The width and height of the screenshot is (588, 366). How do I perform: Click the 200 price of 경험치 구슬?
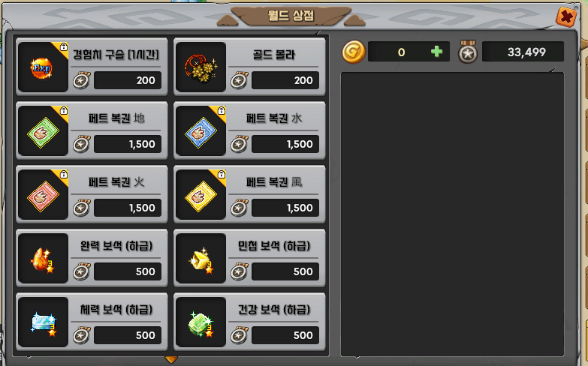[128, 80]
